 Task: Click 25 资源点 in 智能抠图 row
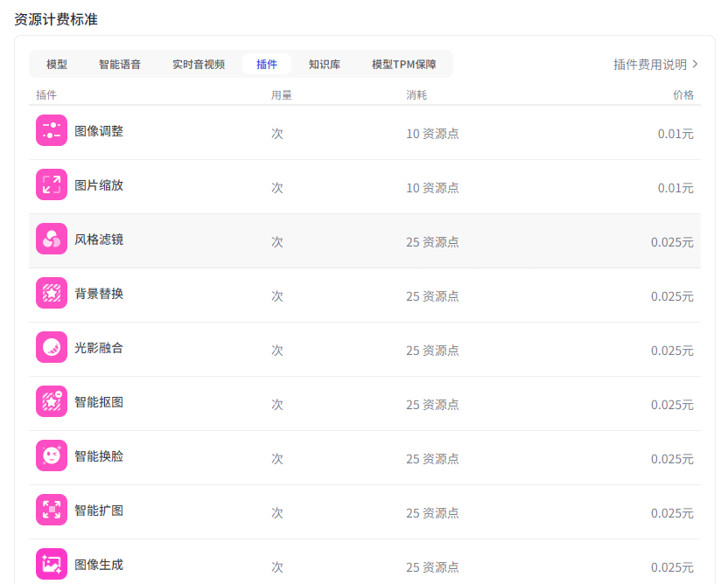(432, 406)
